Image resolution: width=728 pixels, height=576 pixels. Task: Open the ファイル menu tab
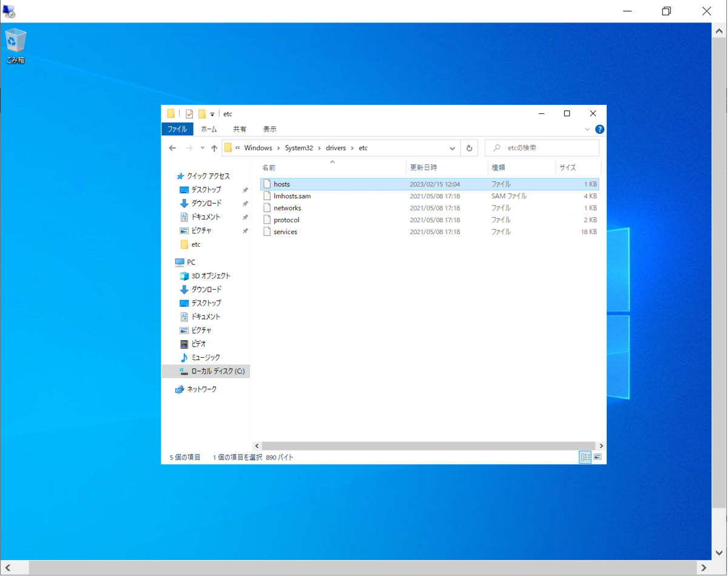pyautogui.click(x=177, y=129)
